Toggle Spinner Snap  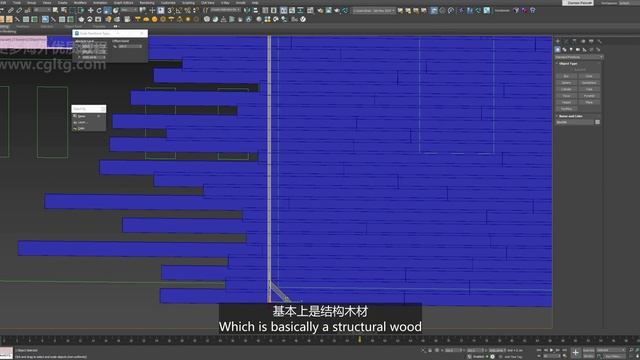(196, 10)
